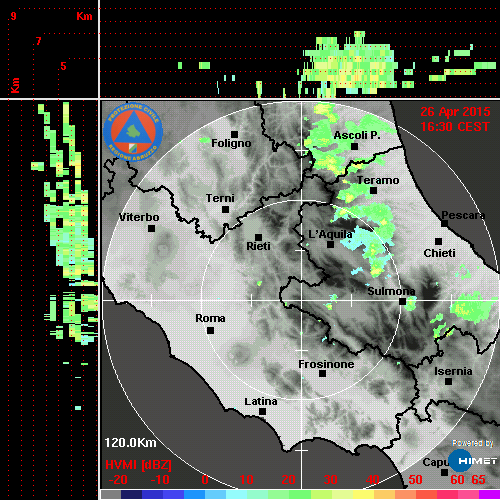Click the Foligno city marker square
The width and height of the screenshot is (500, 500).
[234, 134]
